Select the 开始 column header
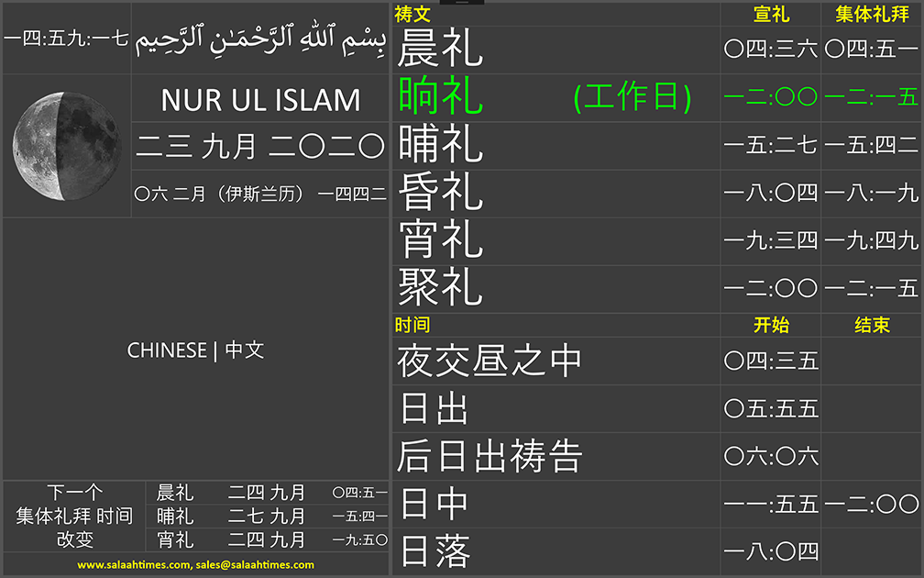This screenshot has width=924, height=578. pos(771,325)
